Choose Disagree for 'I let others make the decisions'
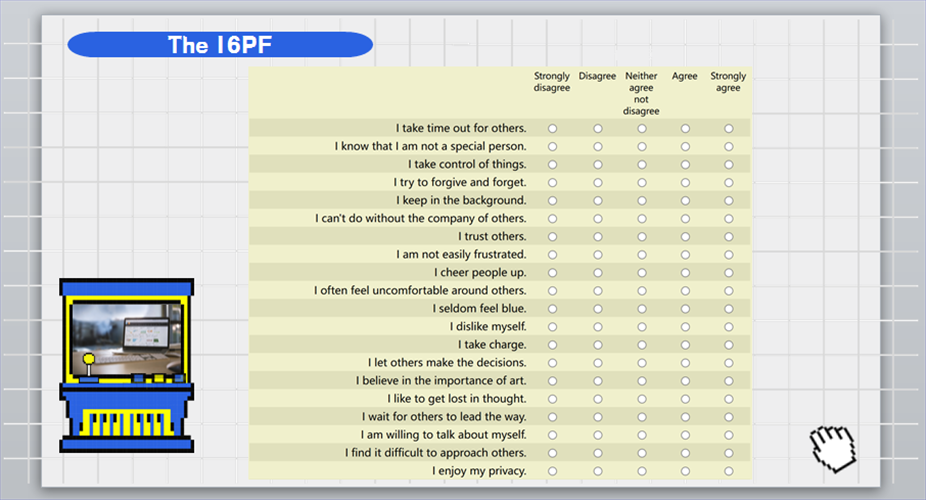The height and width of the screenshot is (500, 926). [x=598, y=363]
